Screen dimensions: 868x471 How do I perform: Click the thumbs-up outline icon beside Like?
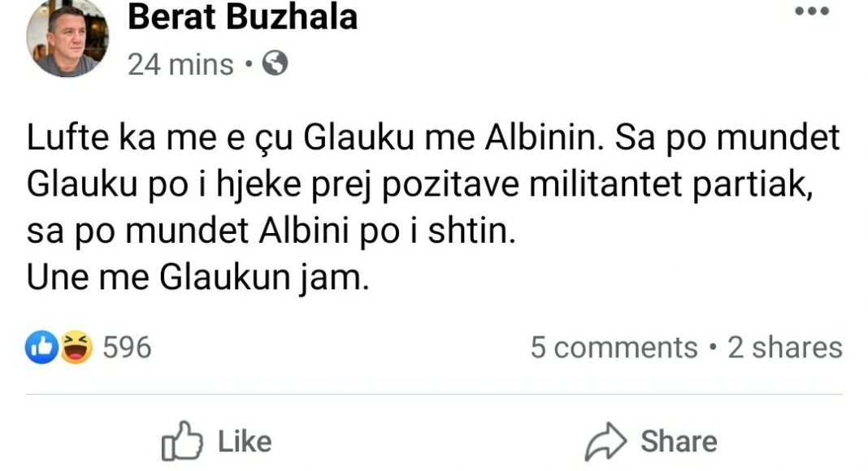pyautogui.click(x=182, y=443)
